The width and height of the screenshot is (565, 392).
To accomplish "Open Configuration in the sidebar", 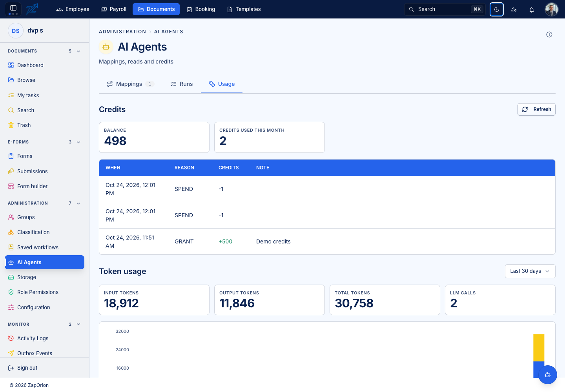I will (45, 307).
